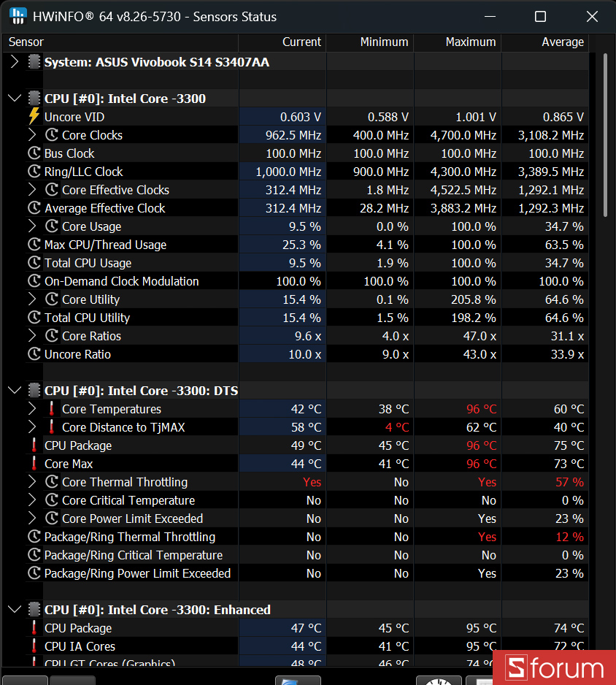The height and width of the screenshot is (685, 616).
Task: Select Core Ratios current value 9.6 x
Action: tap(308, 337)
